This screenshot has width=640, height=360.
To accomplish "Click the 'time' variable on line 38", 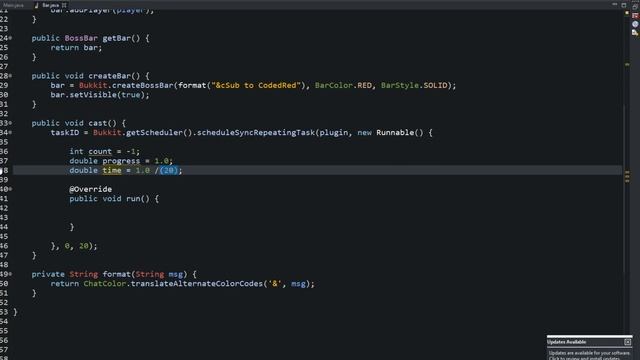I will tap(112, 170).
